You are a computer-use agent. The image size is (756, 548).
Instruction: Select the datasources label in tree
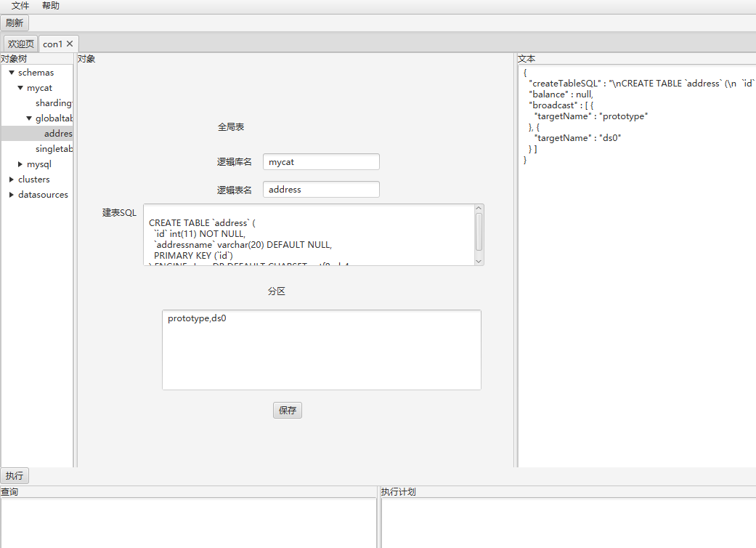tap(43, 195)
